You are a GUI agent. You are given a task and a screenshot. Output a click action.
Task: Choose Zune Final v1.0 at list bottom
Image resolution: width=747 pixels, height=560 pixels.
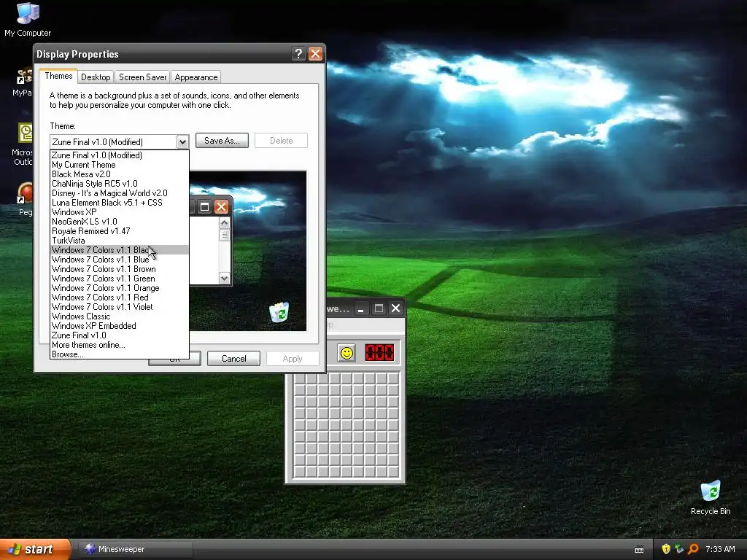tap(120, 335)
